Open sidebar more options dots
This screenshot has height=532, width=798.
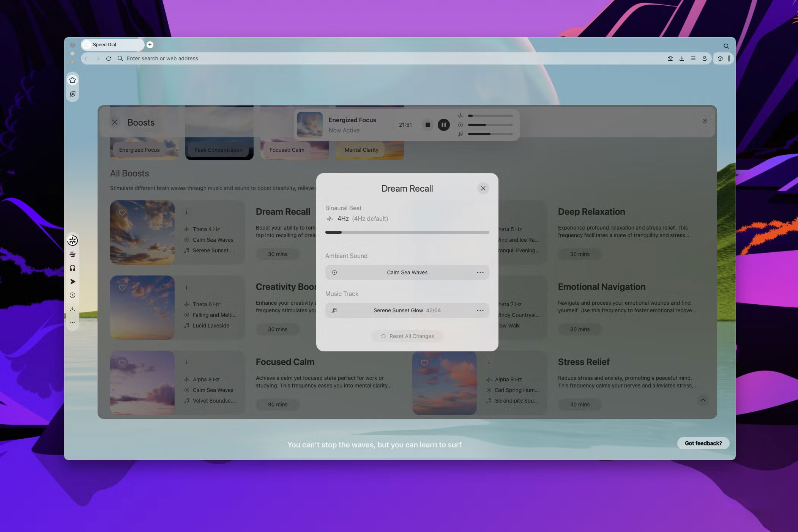73,323
